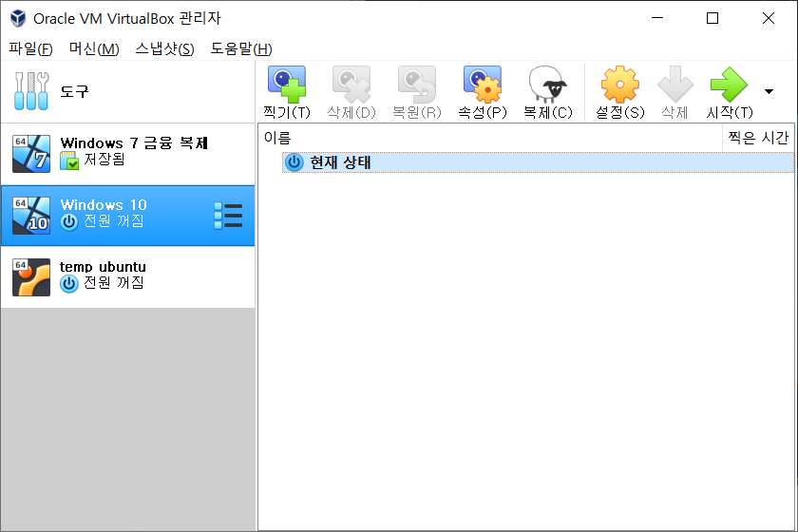
Task: Click temp ubuntu 전원 꺼짐 status text
Action: [113, 282]
